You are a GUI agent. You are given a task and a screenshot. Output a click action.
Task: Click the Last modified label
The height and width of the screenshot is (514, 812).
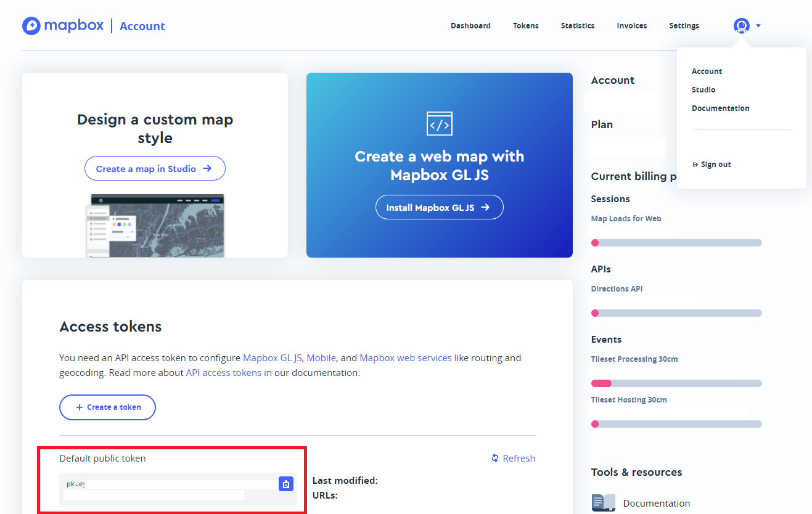(x=345, y=481)
